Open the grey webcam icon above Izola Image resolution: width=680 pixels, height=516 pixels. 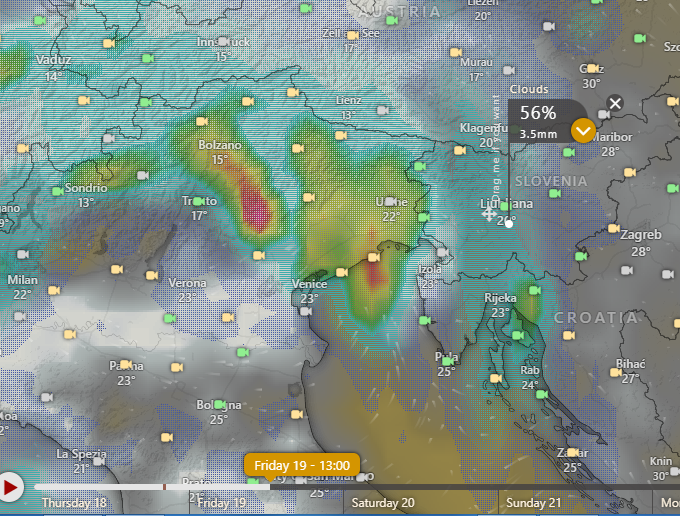(x=442, y=252)
